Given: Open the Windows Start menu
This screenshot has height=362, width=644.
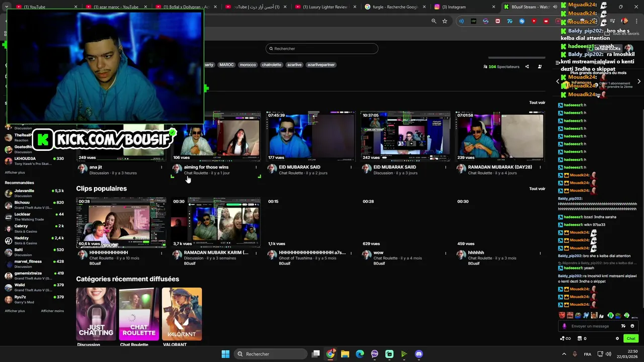Looking at the screenshot, I should (225, 354).
